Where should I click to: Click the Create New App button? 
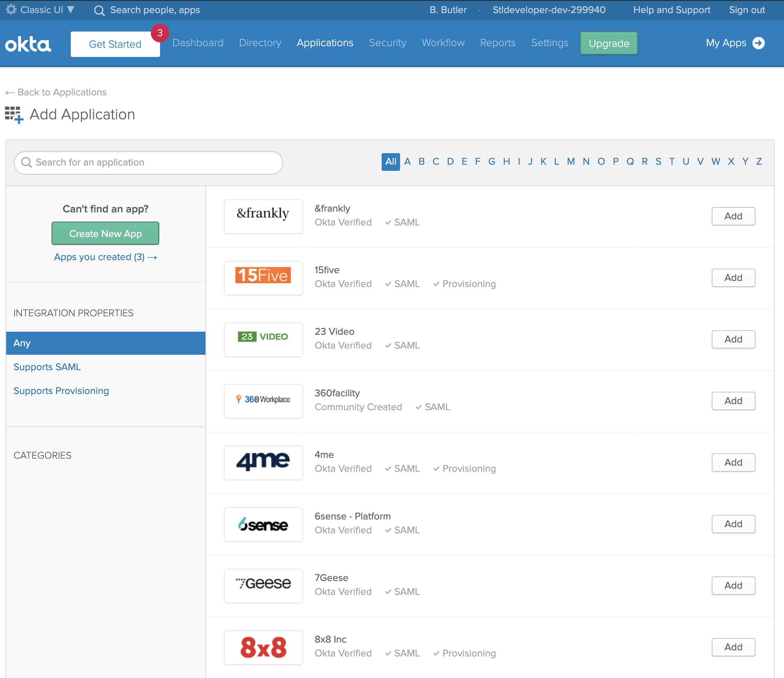(105, 234)
